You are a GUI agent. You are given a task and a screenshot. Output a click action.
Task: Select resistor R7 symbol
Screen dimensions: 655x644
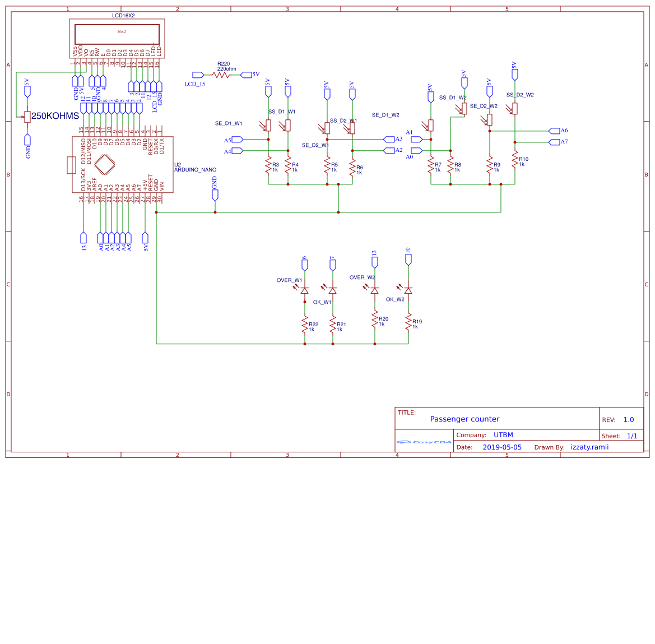(431, 166)
